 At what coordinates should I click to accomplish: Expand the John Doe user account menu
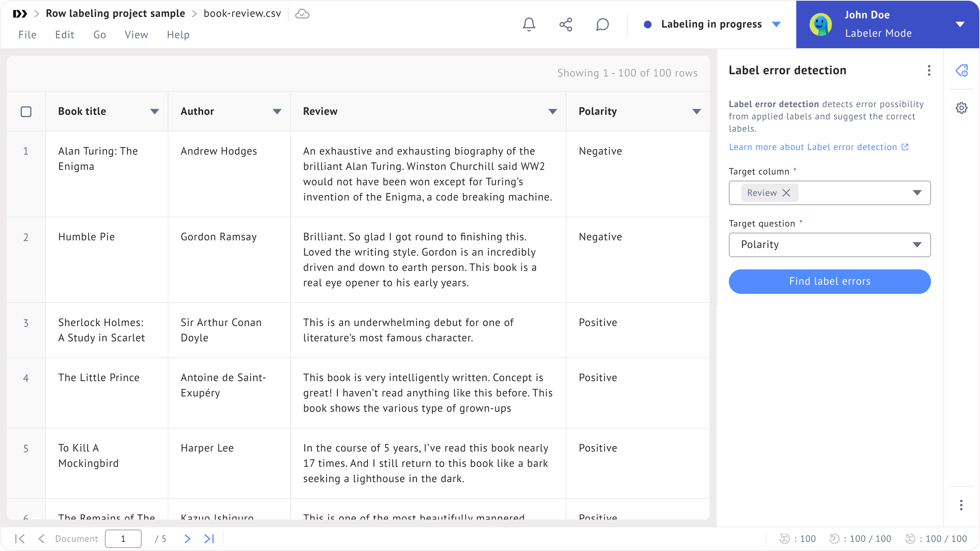pos(960,24)
